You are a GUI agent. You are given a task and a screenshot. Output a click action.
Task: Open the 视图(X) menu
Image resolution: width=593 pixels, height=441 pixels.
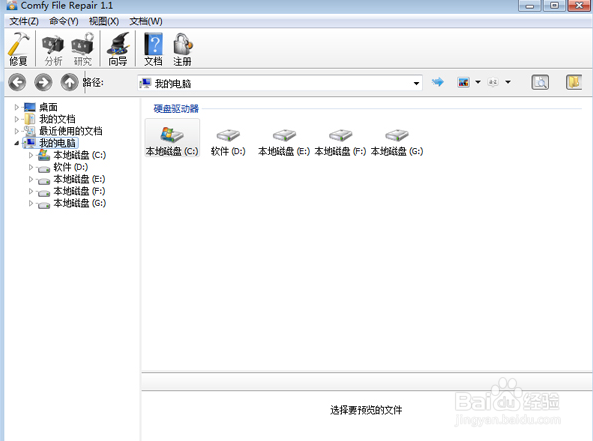[104, 21]
